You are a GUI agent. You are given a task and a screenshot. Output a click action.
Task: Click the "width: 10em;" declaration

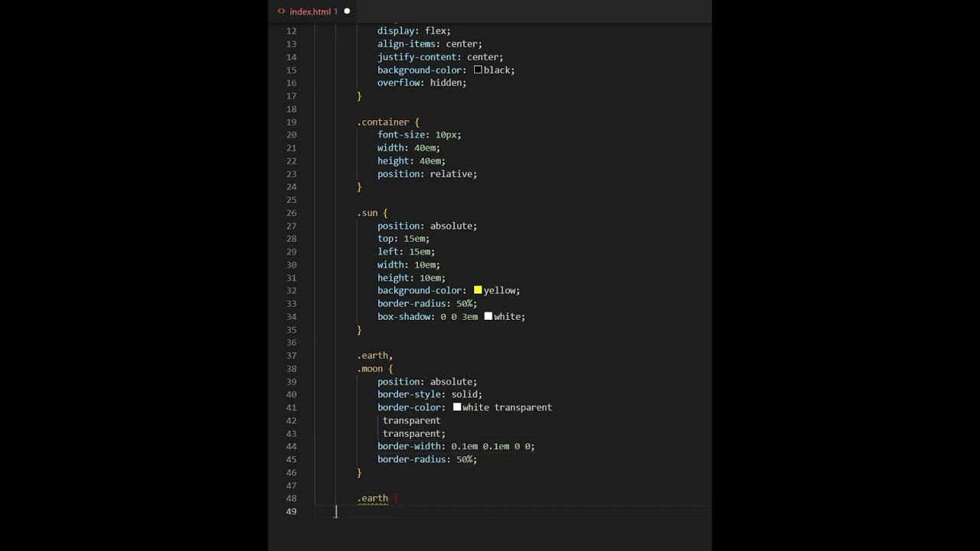409,265
